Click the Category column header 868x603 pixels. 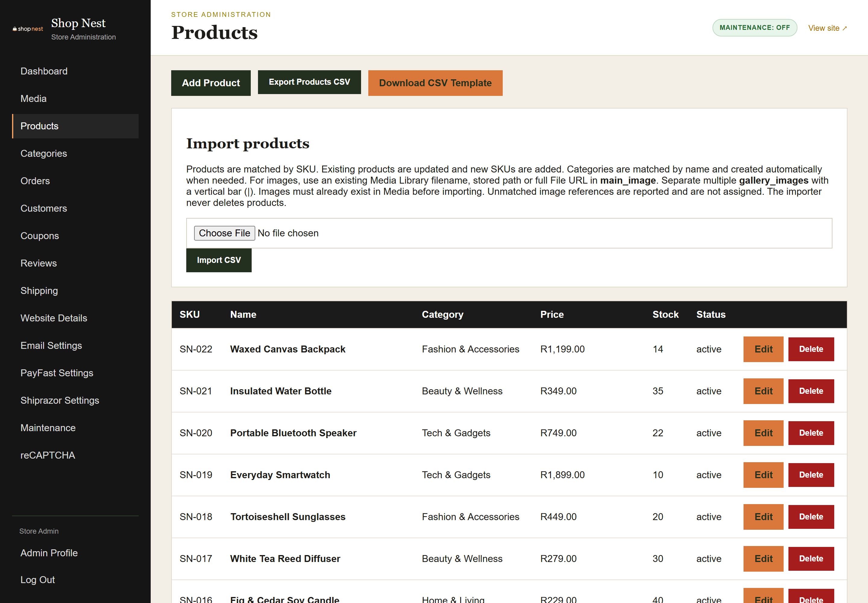(x=442, y=315)
